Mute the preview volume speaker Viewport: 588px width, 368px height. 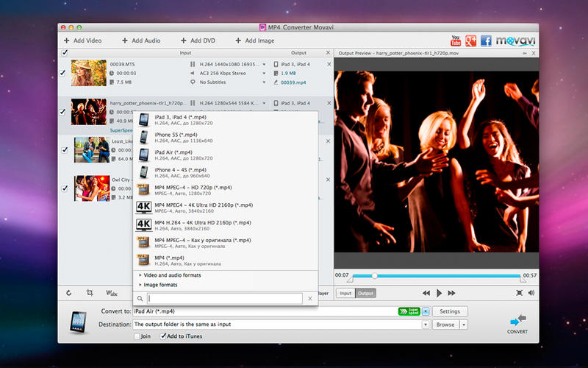531,293
